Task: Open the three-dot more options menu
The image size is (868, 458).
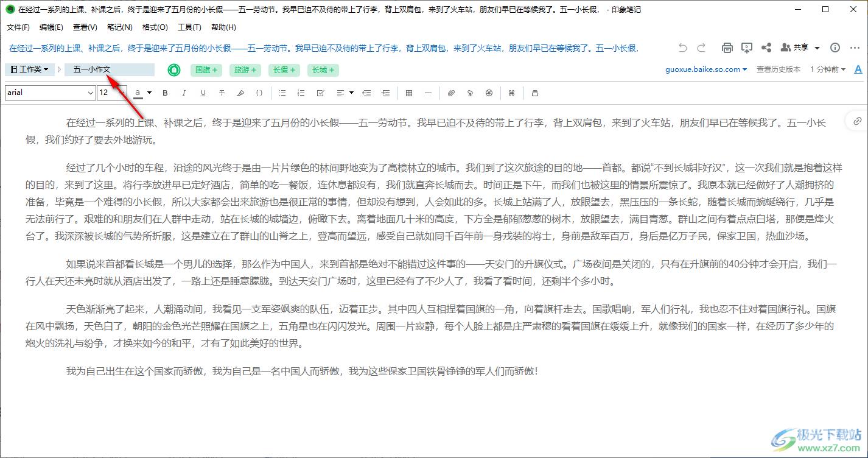Action: point(855,48)
